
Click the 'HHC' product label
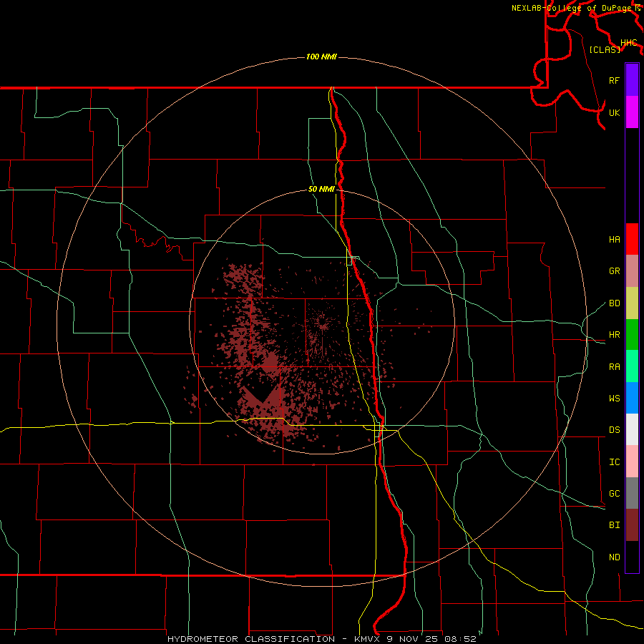tap(629, 43)
